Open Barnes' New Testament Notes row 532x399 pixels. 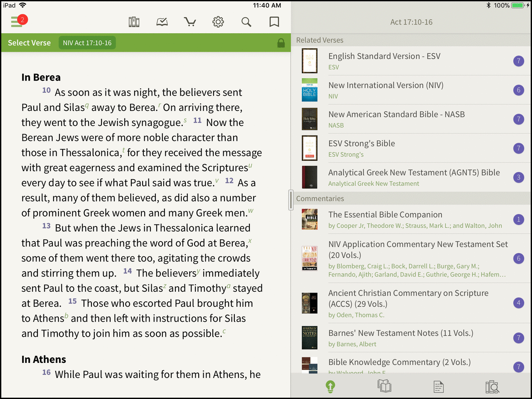[411, 337]
